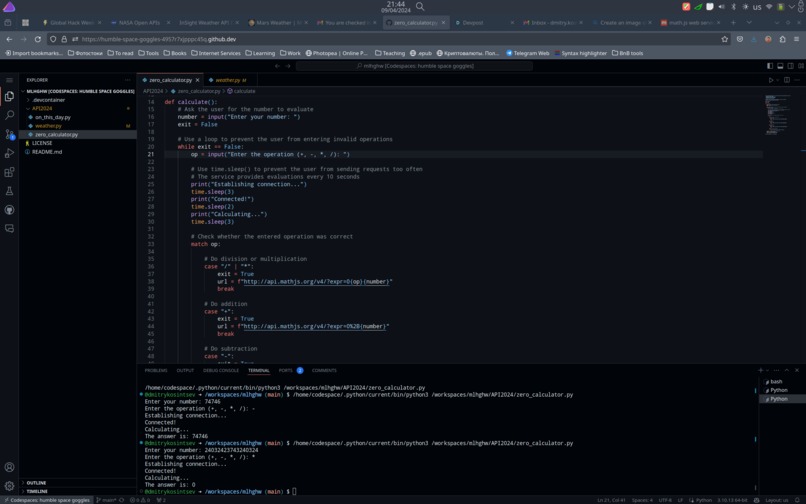Switch to the OUTPUT panel tab

tap(185, 370)
